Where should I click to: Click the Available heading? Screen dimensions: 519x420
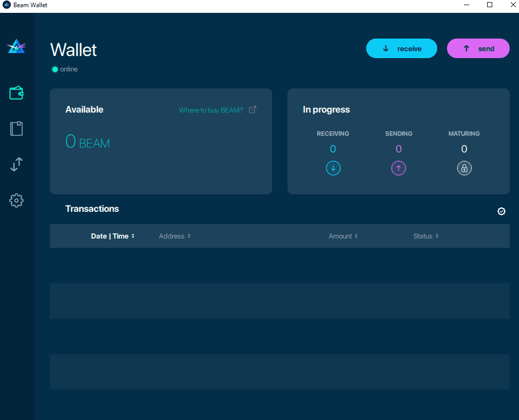84,109
